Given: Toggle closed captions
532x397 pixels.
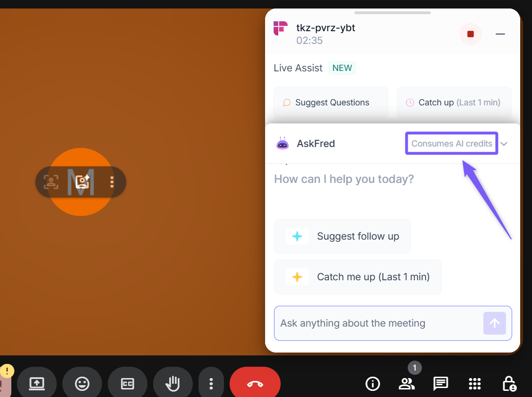Looking at the screenshot, I should pos(128,384).
